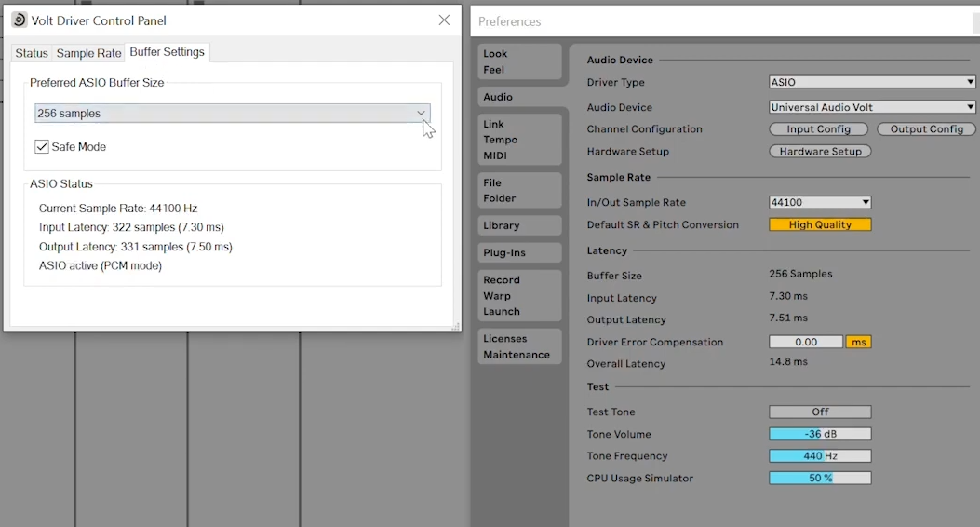Screen dimensions: 980x527
Task: Click the Volt logo icon in title bar
Action: click(x=20, y=20)
